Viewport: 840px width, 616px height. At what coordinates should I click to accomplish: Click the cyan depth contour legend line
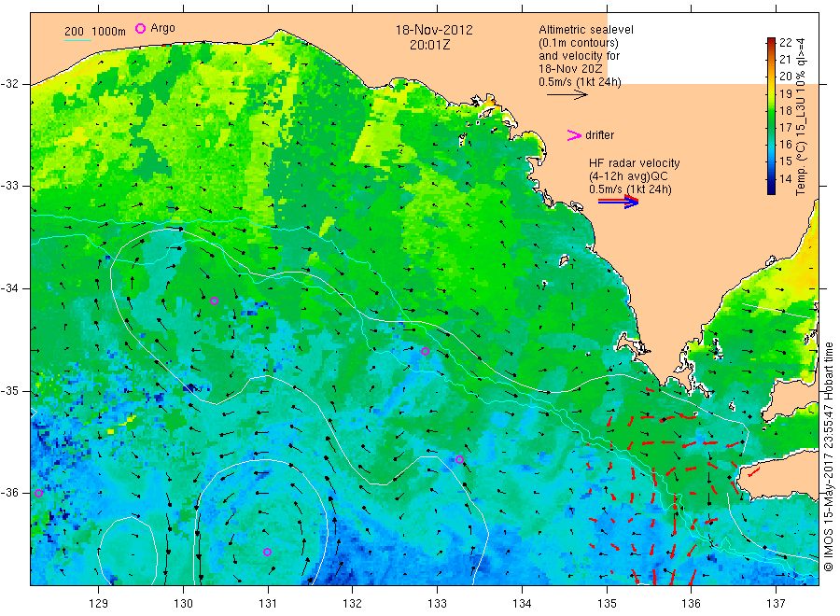click(x=77, y=40)
